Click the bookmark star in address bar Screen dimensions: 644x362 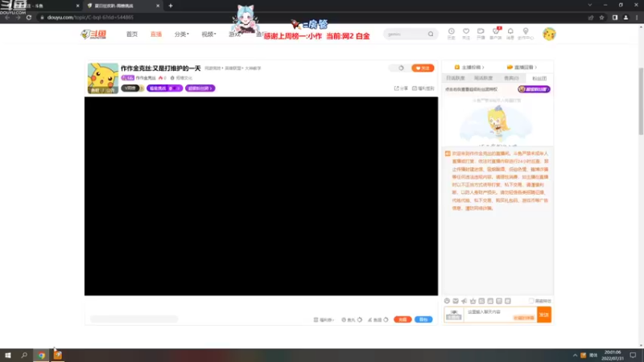[x=601, y=17]
